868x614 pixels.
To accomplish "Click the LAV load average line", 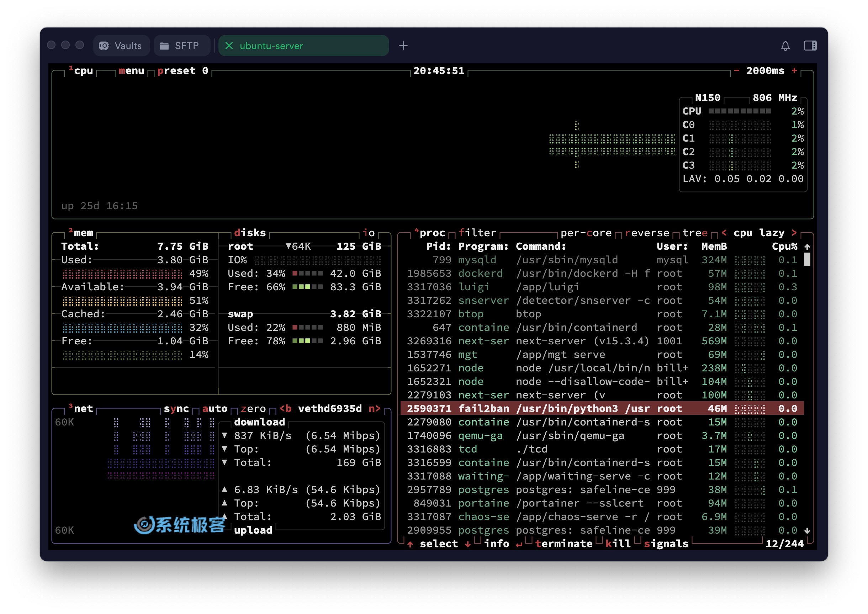I will (x=743, y=179).
